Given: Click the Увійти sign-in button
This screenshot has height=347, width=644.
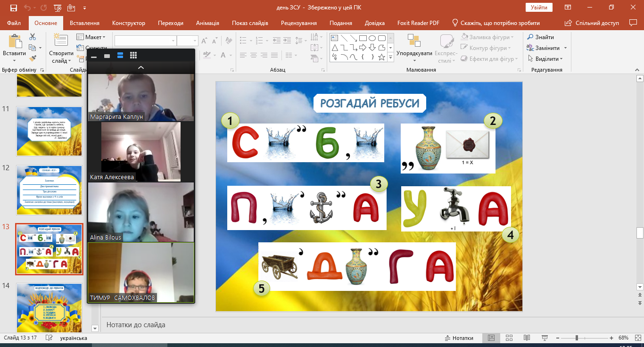Looking at the screenshot, I should coord(539,8).
